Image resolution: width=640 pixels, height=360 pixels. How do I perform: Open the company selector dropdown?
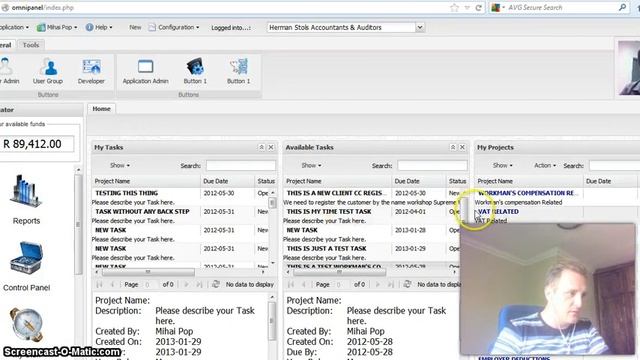coord(420,27)
